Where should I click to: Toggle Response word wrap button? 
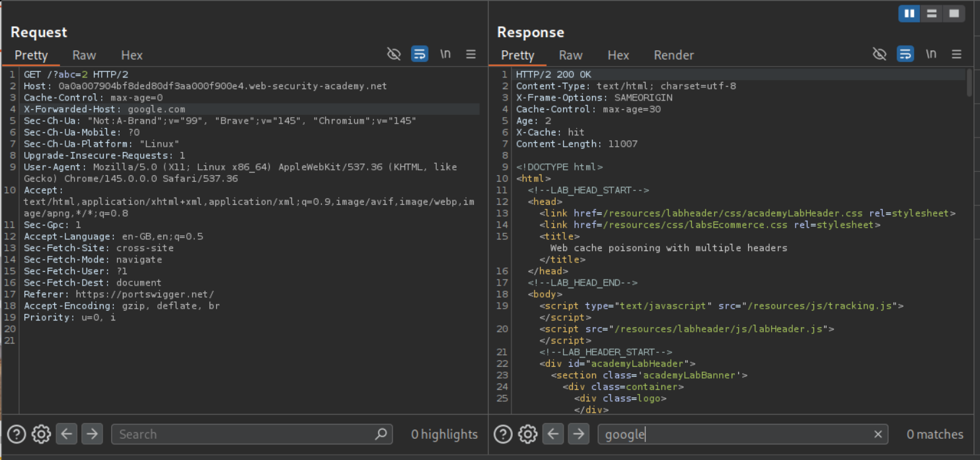click(x=905, y=54)
